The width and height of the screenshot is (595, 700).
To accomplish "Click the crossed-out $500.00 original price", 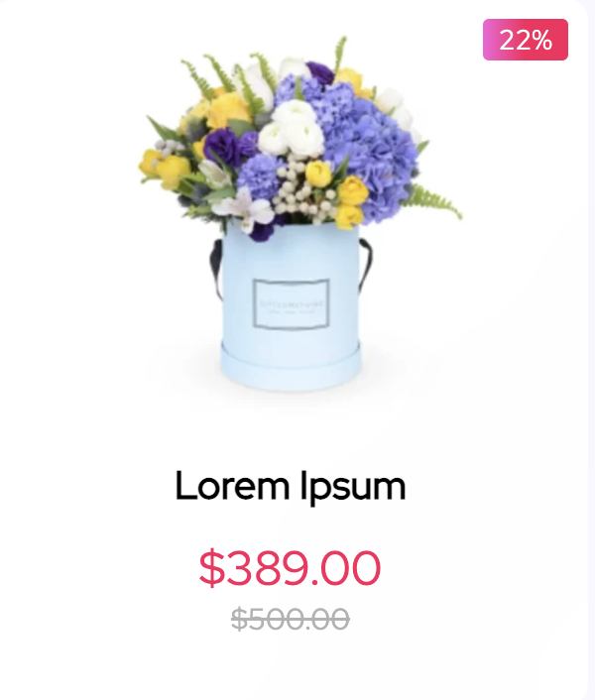I will [x=291, y=620].
